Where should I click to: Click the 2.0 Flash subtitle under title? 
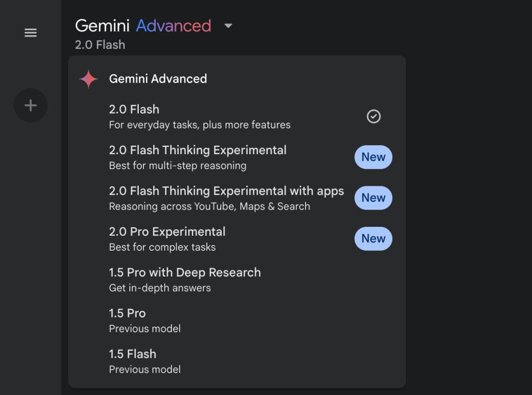(100, 45)
